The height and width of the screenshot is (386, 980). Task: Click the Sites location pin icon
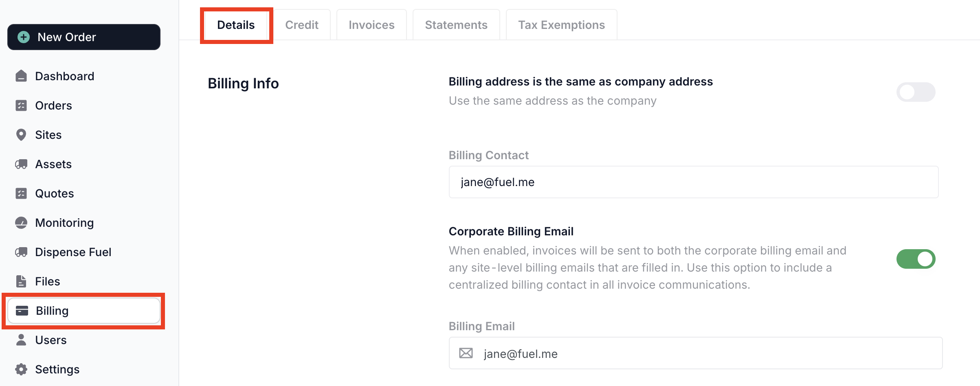[x=21, y=135]
